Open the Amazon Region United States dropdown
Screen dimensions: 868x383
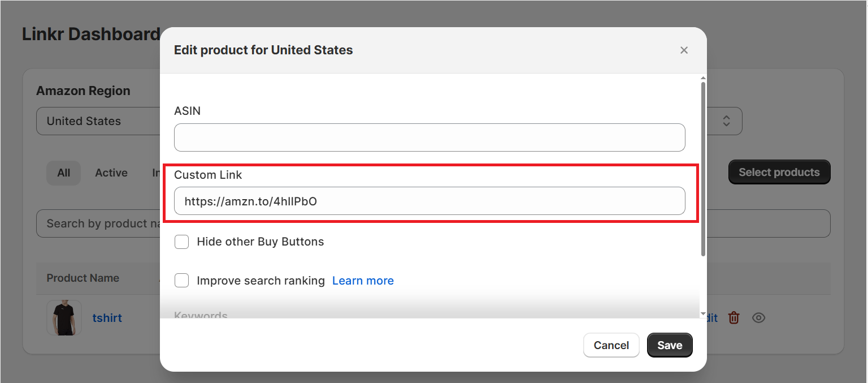(98, 121)
